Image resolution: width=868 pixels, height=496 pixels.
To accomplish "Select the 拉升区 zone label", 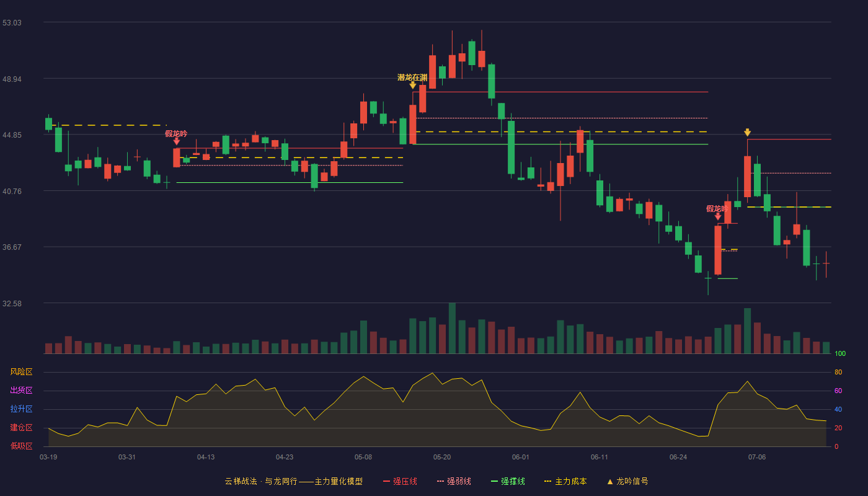I will click(21, 409).
